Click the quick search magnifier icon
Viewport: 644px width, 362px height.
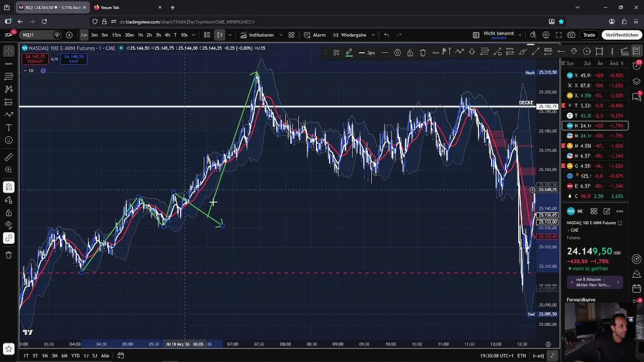pyautogui.click(x=533, y=35)
